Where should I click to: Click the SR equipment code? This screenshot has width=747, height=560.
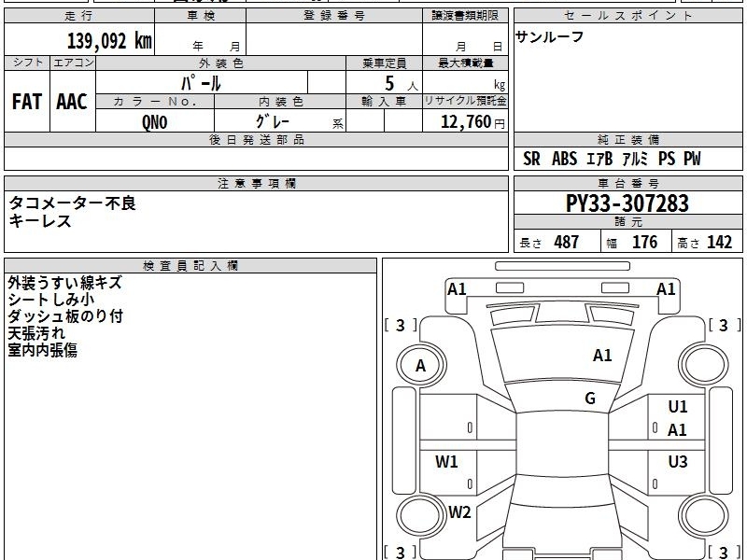coord(531,159)
